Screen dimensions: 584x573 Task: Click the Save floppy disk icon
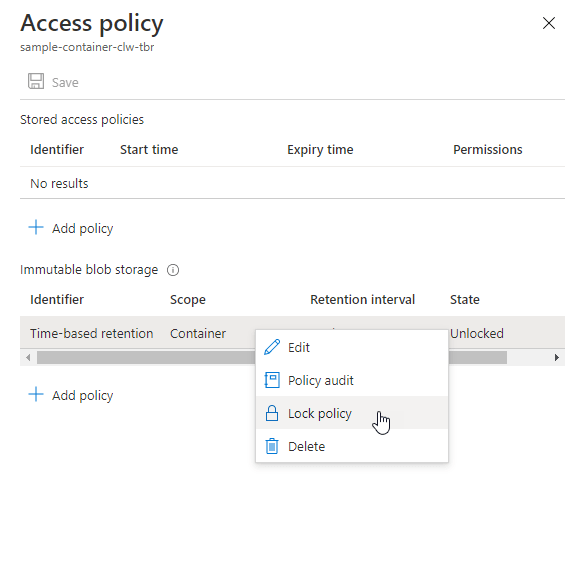pyautogui.click(x=36, y=81)
